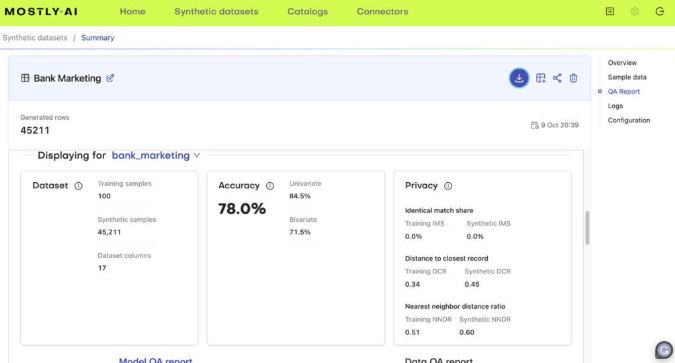
Task: Click the generated rows value 45211
Action: point(35,130)
